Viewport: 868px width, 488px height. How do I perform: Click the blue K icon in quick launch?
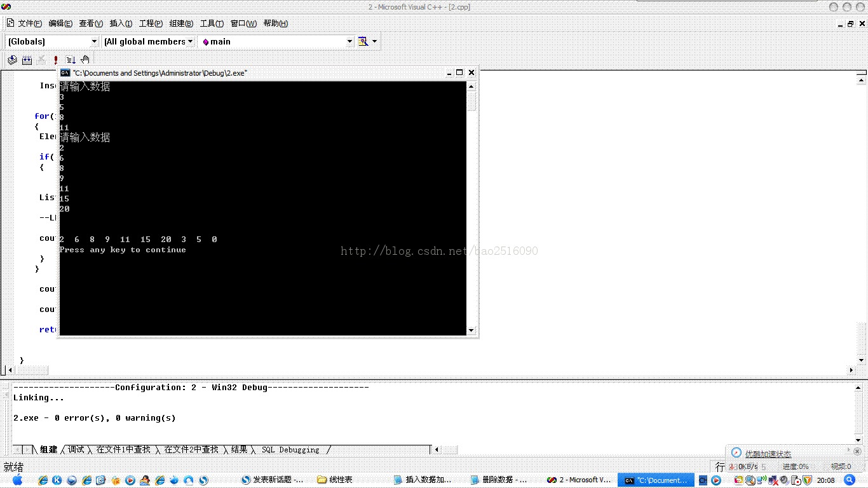57,480
